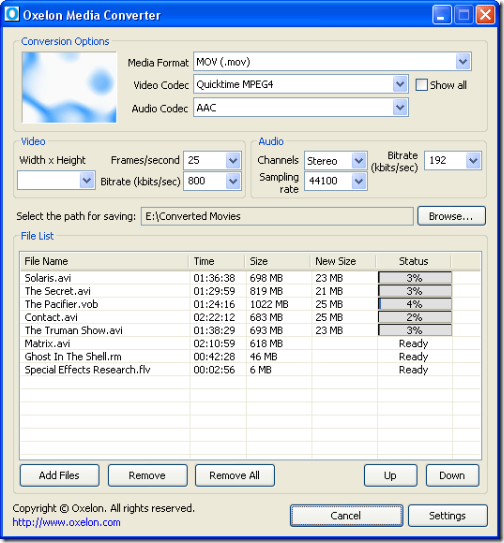Minimize the Oxelon Media Converter window

tap(441, 15)
